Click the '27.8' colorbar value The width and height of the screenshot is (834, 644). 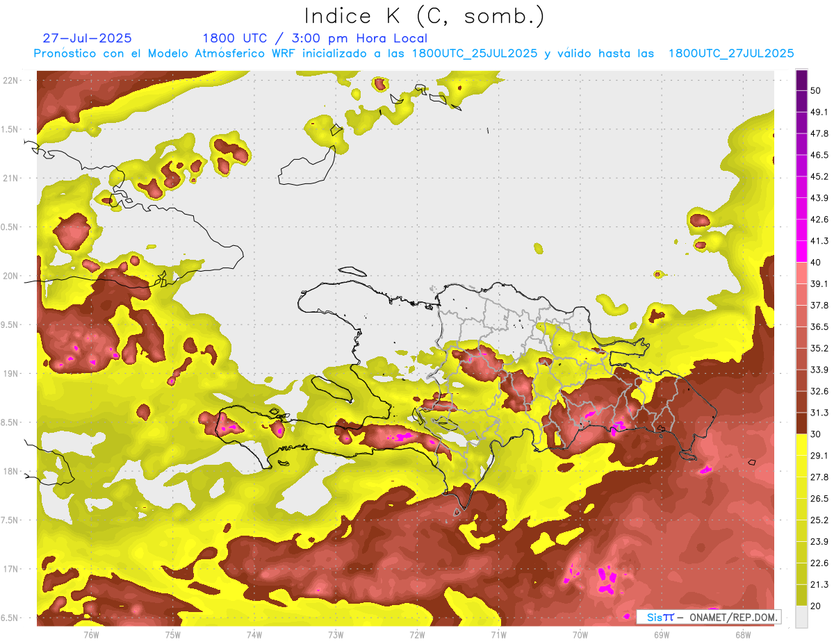tap(819, 477)
